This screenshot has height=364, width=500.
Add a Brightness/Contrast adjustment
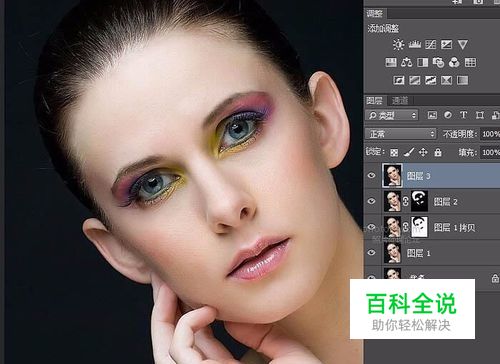[x=398, y=44]
